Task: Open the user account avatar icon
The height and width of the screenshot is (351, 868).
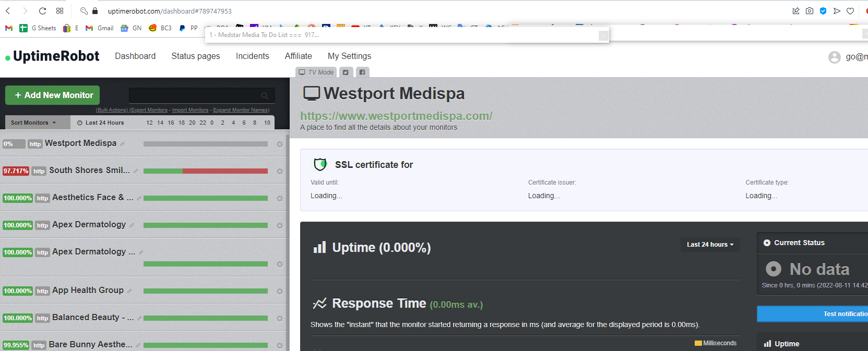Action: [834, 57]
